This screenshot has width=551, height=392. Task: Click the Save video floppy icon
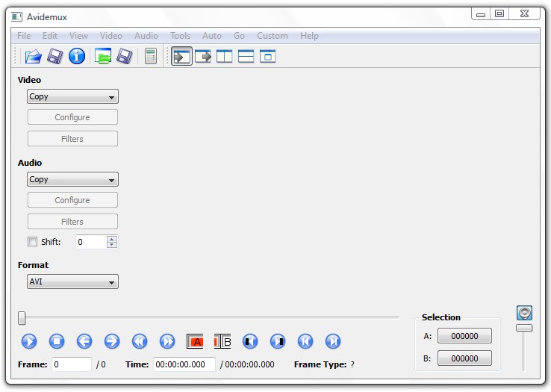[x=55, y=56]
